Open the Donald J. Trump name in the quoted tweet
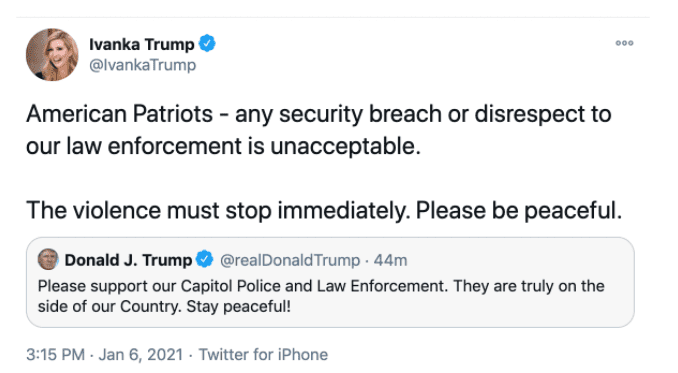This screenshot has width=678, height=373. (128, 260)
